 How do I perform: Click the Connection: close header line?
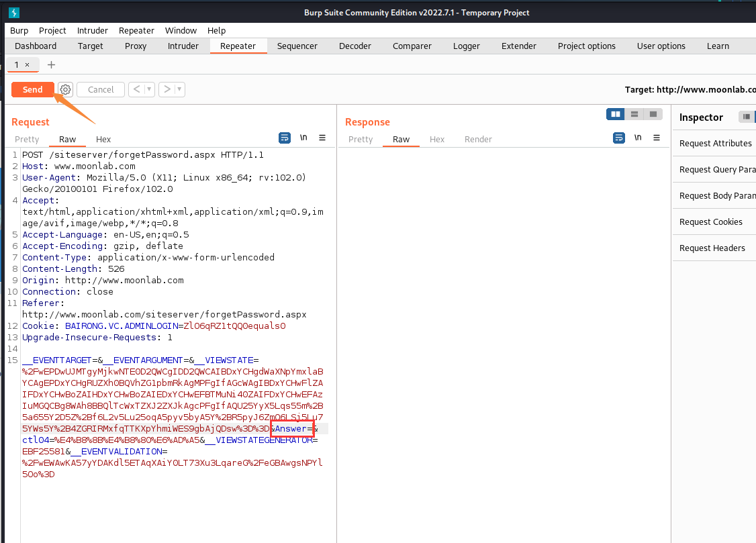click(68, 291)
